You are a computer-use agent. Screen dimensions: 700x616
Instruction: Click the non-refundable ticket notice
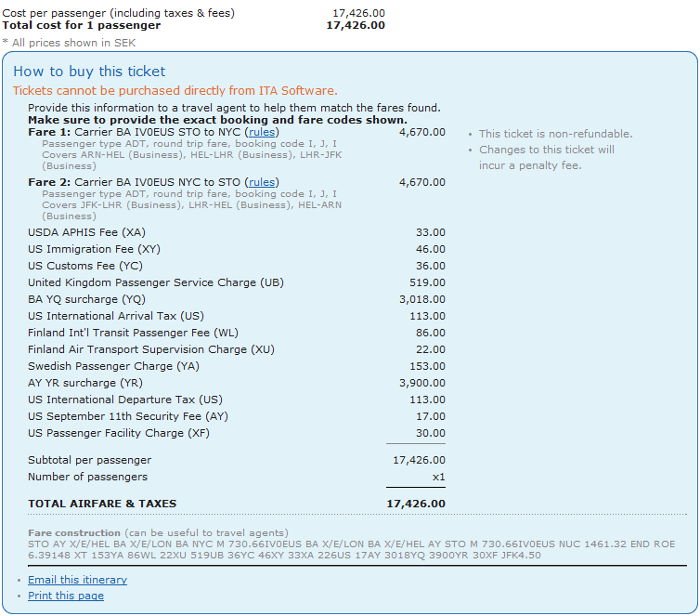coord(555,135)
